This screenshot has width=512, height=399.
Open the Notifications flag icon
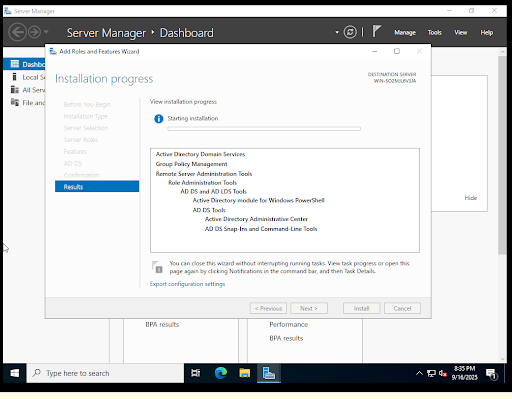click(x=377, y=31)
